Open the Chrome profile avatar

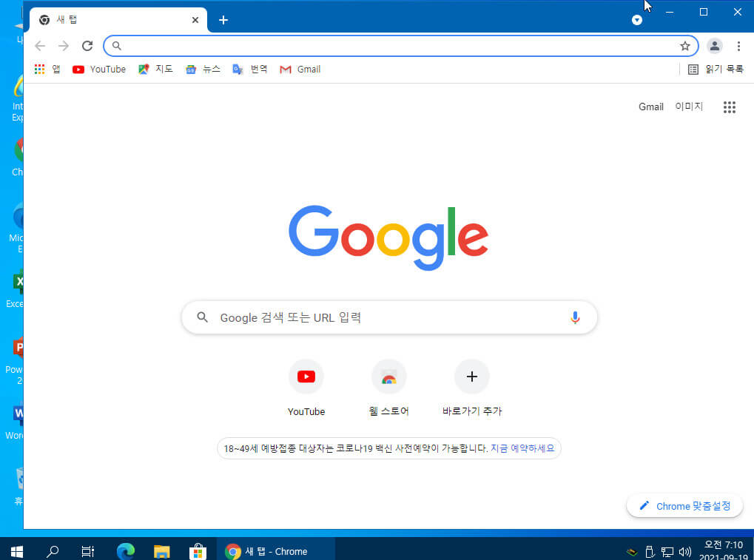[x=715, y=46]
